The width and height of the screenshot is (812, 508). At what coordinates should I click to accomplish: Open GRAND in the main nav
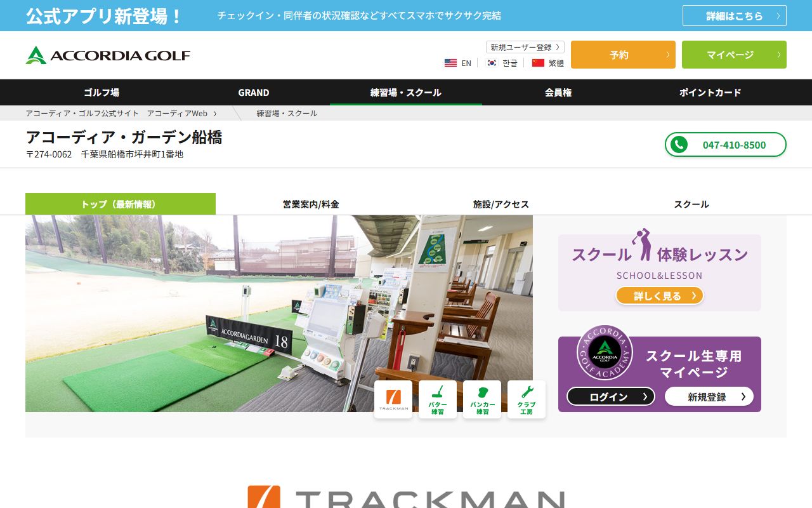click(x=254, y=92)
